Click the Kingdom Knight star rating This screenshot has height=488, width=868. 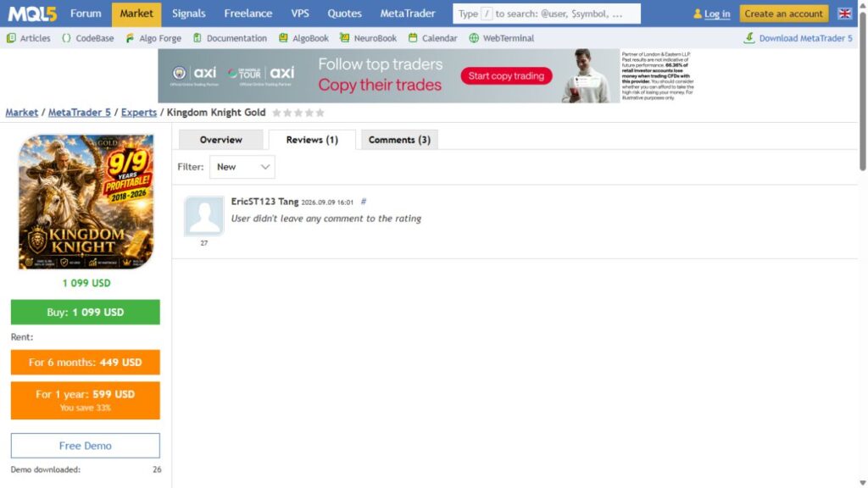tap(298, 113)
